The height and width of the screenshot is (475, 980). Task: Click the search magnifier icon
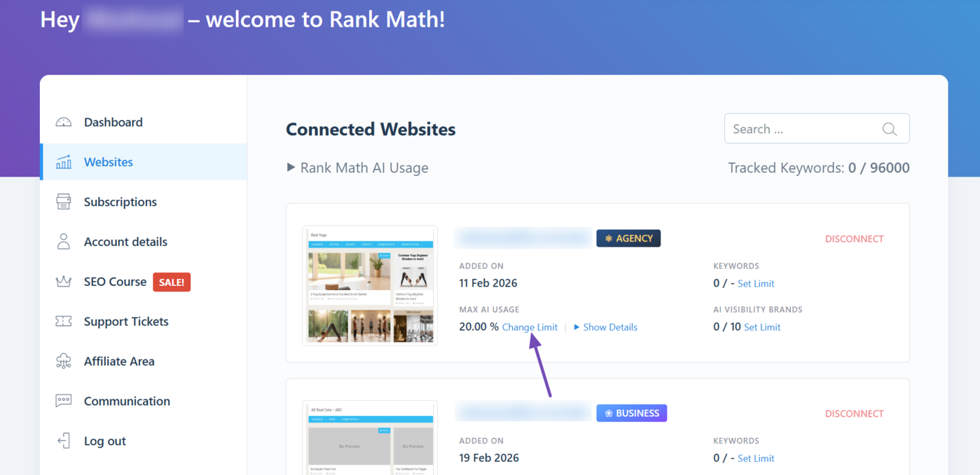click(890, 129)
